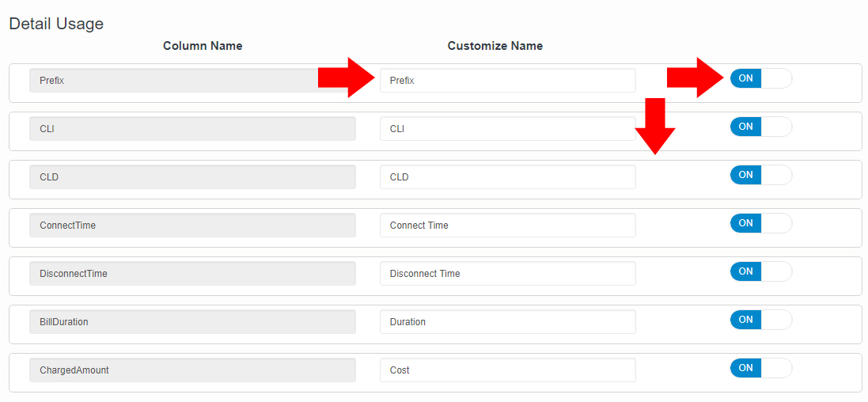
Task: Focus the CLI customize name input
Action: (507, 129)
